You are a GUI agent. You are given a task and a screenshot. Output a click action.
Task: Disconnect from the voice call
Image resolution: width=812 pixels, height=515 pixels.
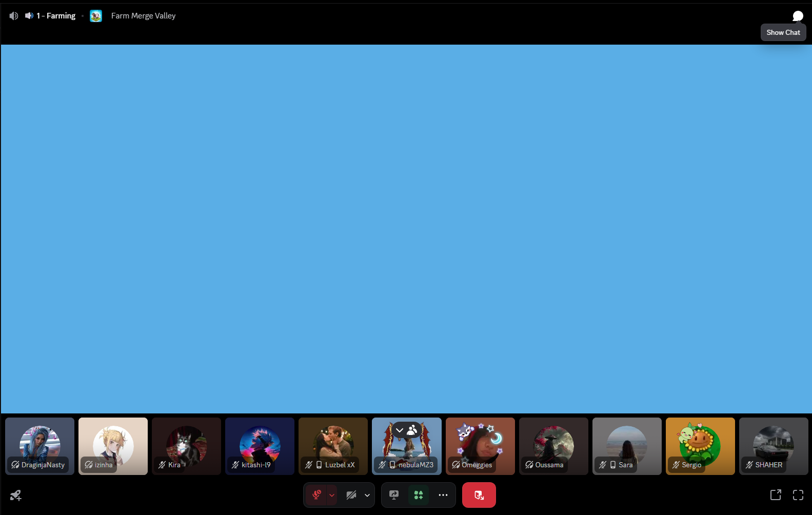point(479,495)
